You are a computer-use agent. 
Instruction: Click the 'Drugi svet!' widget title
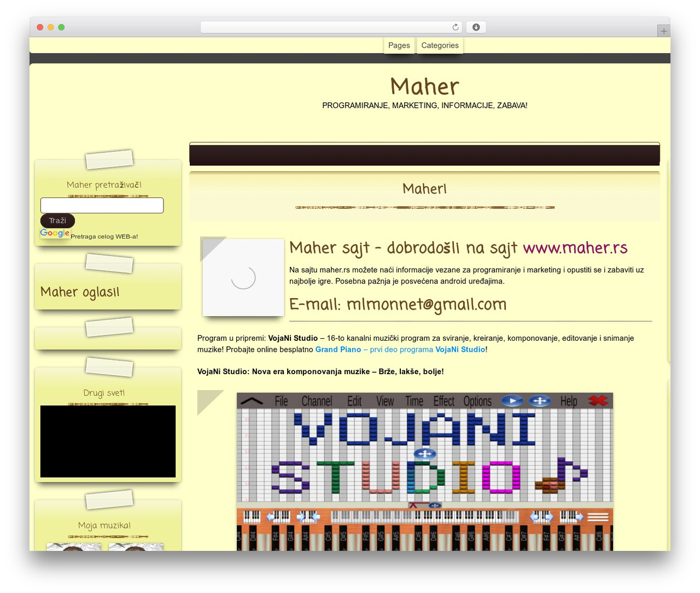(104, 393)
